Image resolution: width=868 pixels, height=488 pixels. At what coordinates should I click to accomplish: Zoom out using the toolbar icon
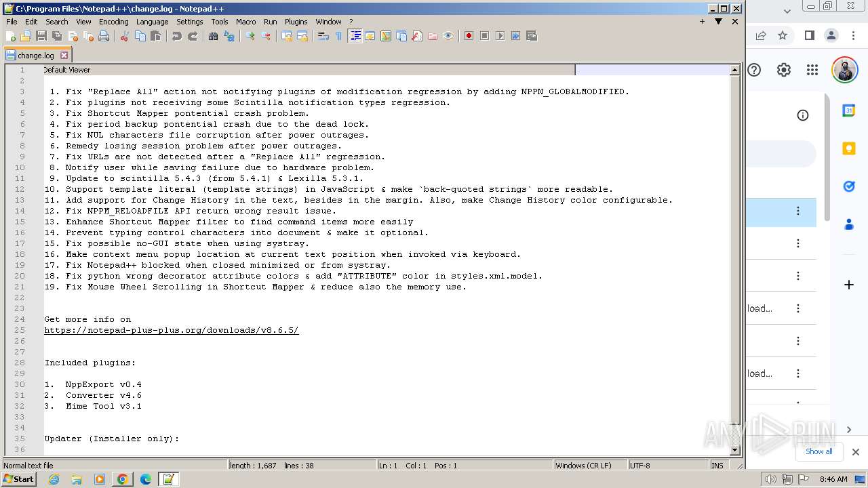(266, 36)
